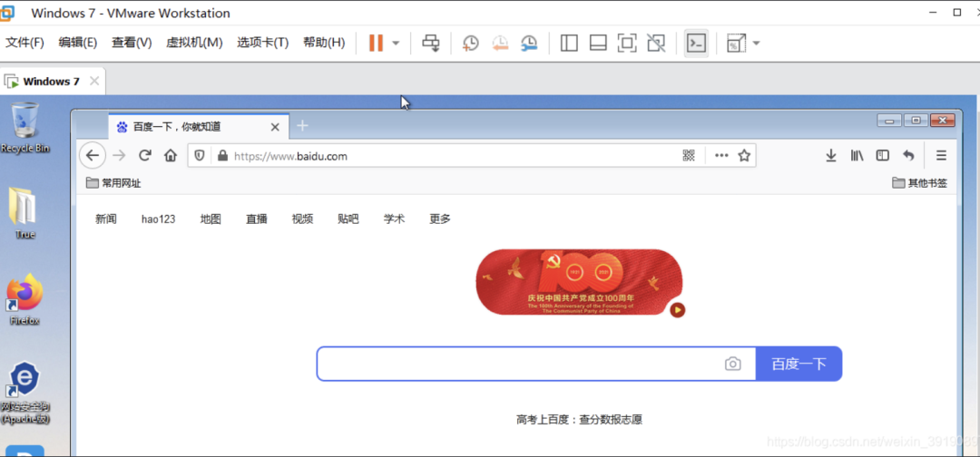Go back with the Firefox back arrow

tap(93, 155)
